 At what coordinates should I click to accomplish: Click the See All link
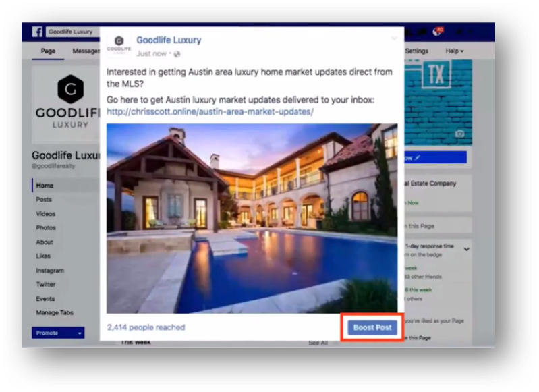coord(318,343)
